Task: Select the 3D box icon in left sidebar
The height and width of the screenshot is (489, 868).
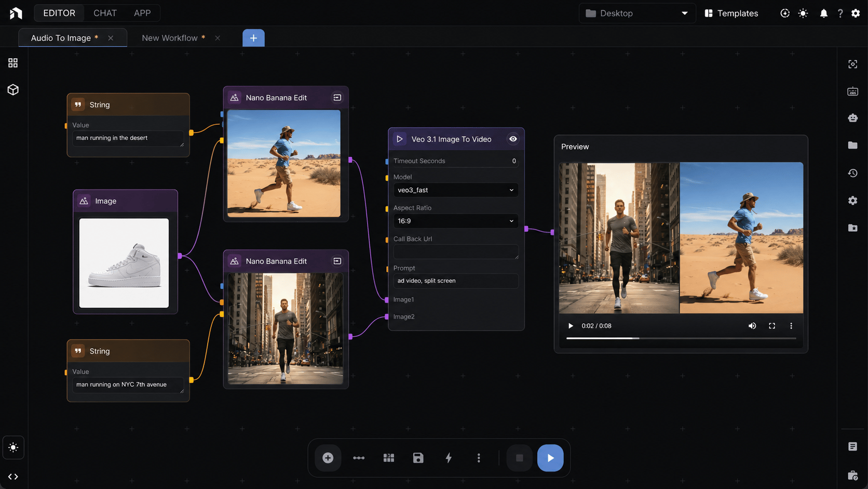Action: [x=12, y=89]
